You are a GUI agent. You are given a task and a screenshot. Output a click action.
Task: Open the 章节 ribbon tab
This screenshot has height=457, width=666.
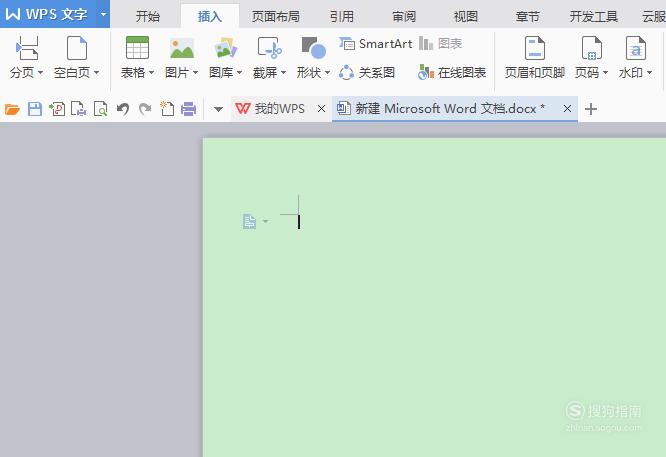(x=528, y=17)
